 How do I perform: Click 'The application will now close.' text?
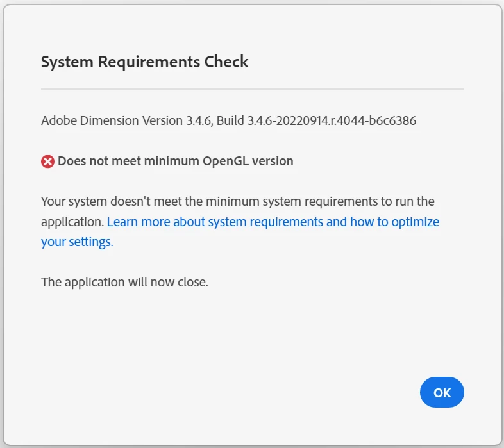pos(124,282)
